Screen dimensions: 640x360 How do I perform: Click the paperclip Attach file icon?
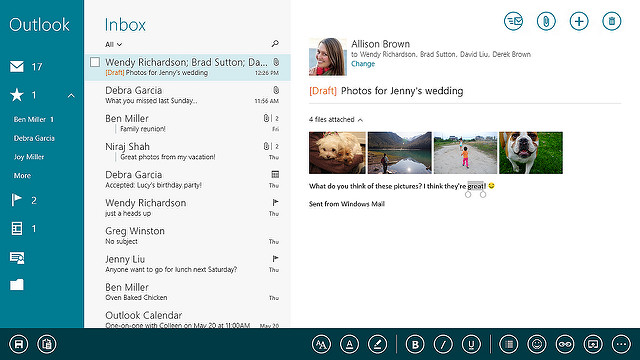click(x=546, y=21)
